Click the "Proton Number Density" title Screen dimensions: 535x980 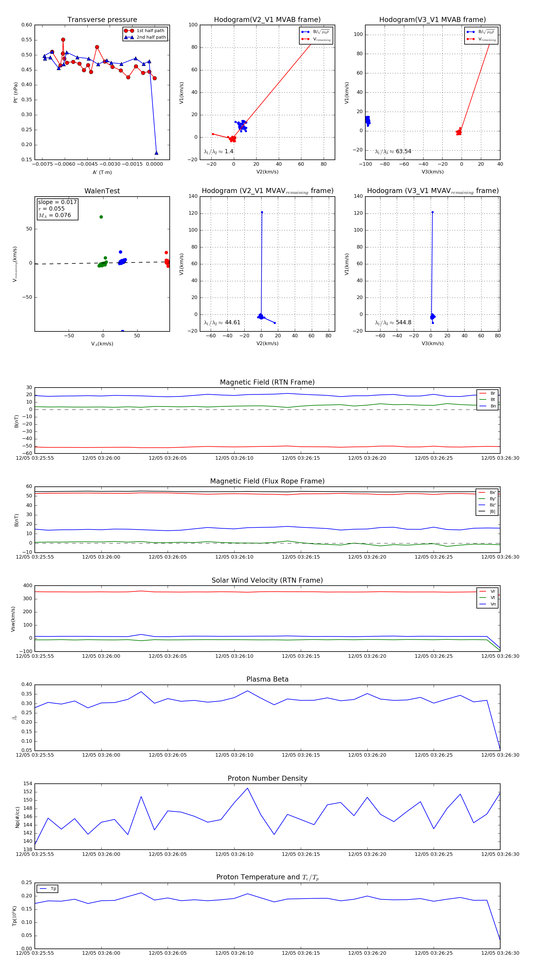pyautogui.click(x=267, y=778)
